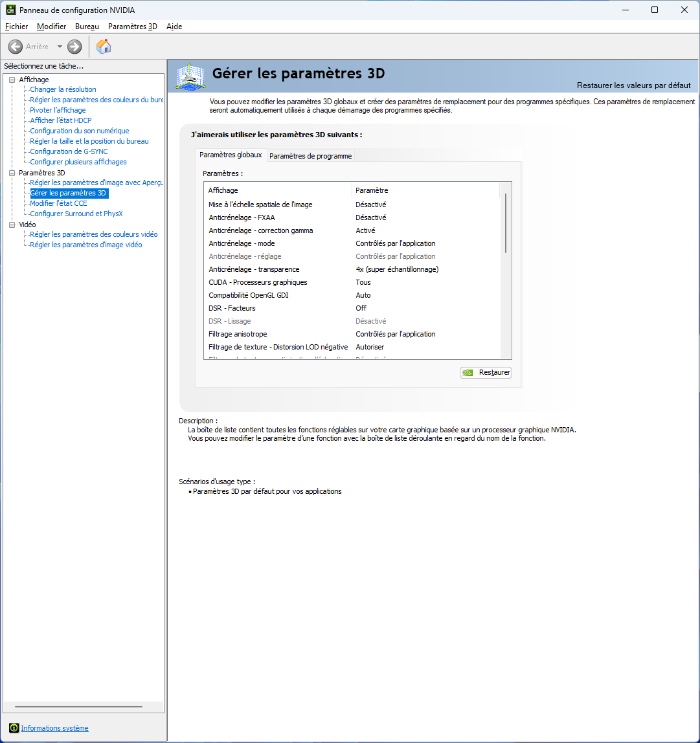This screenshot has width=700, height=743.
Task: Click the NVIDIA app icon in title bar
Action: pyautogui.click(x=11, y=10)
